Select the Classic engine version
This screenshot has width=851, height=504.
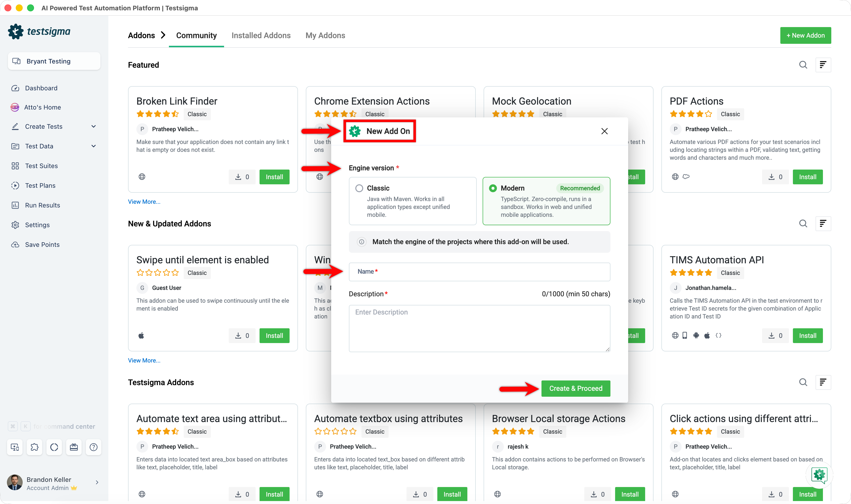click(412, 201)
